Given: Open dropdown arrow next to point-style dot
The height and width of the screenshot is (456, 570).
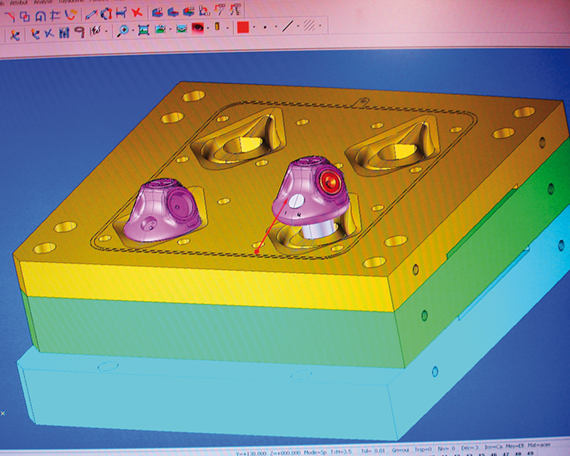Looking at the screenshot, I should (x=276, y=26).
